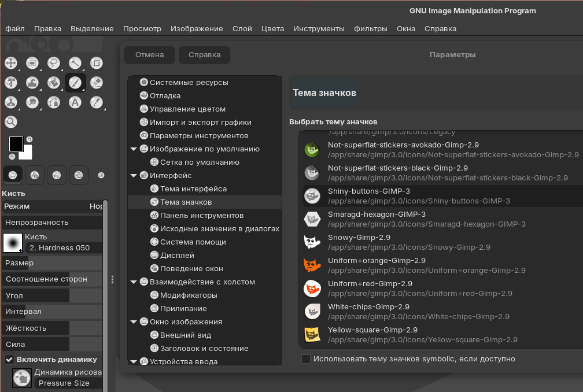The height and width of the screenshot is (392, 583).
Task: Select the Crop tool
Action: pyautogui.click(x=96, y=63)
